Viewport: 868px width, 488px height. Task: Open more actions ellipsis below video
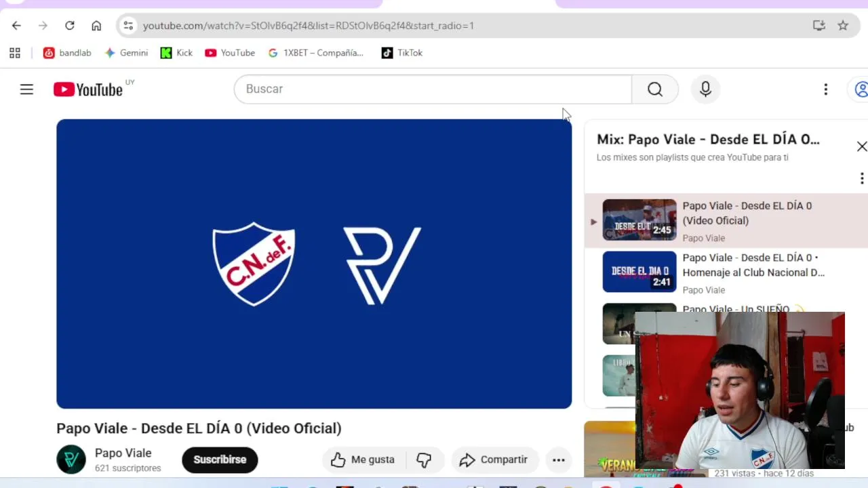click(x=558, y=460)
